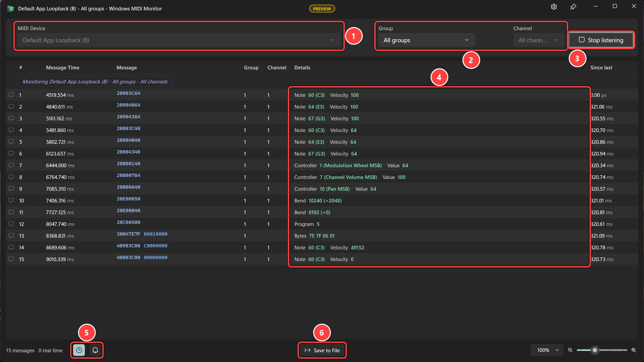This screenshot has width=644, height=362.
Task: Click Controller 7 Channel Volume MSB row
Action: 350,177
